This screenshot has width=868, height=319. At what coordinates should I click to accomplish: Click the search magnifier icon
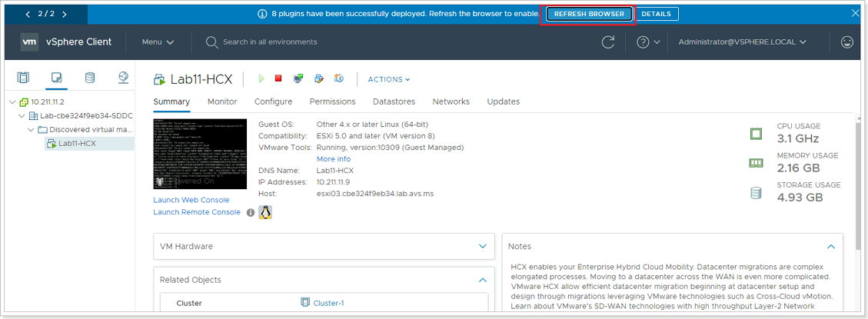pyautogui.click(x=211, y=42)
